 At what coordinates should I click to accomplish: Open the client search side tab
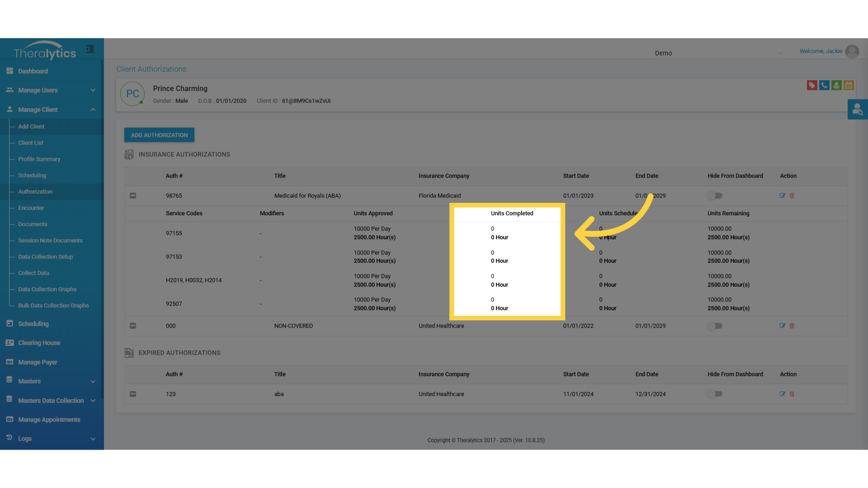point(857,109)
